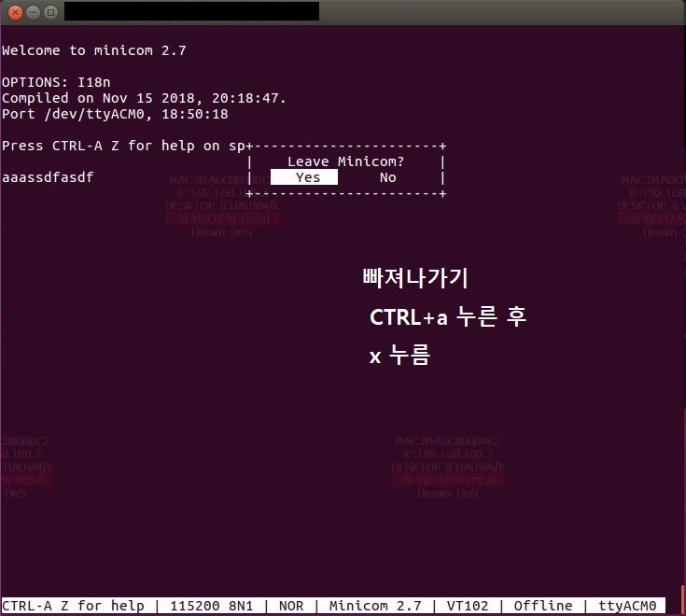Click 'ttyACM0' in status bar
686x616 pixels.
click(x=627, y=606)
